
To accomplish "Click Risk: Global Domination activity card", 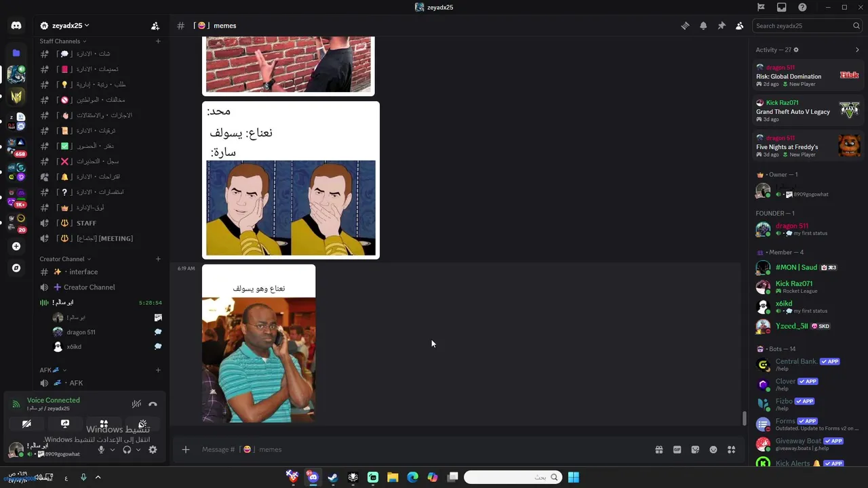I will tap(808, 75).
